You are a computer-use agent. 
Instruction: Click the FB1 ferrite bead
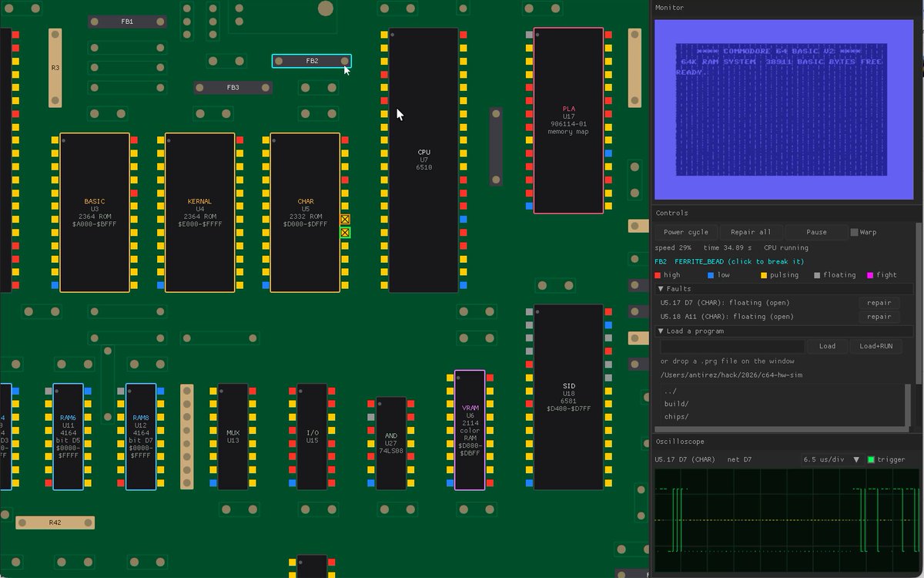pos(127,22)
